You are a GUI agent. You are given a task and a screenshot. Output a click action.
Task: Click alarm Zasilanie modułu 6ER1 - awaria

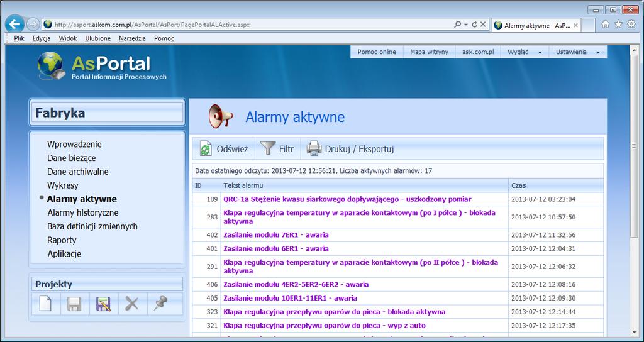click(x=276, y=248)
